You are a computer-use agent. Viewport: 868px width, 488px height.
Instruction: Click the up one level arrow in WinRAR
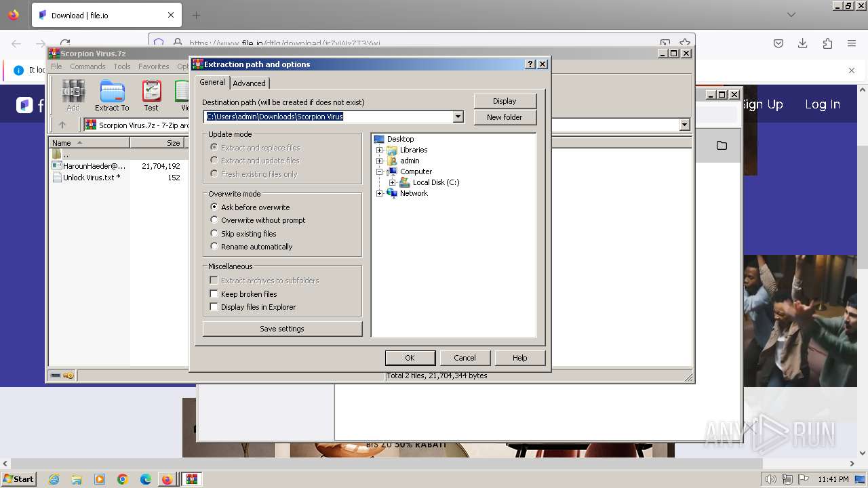pos(62,125)
